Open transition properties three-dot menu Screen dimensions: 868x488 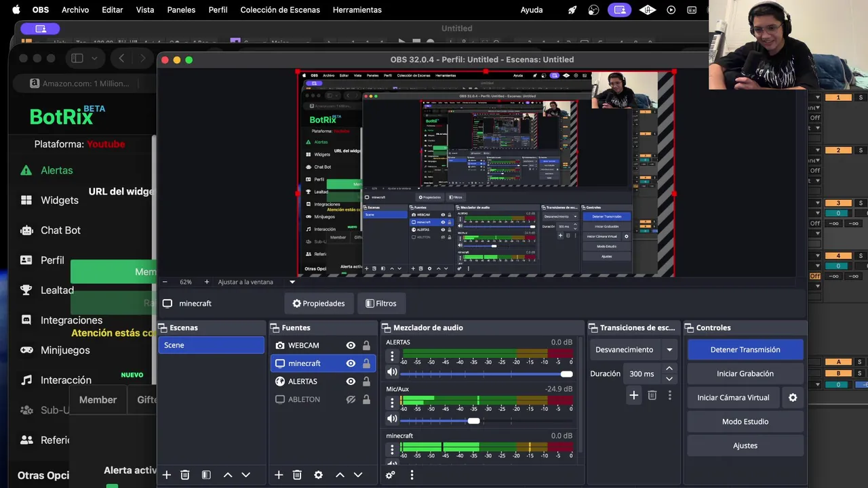point(670,395)
